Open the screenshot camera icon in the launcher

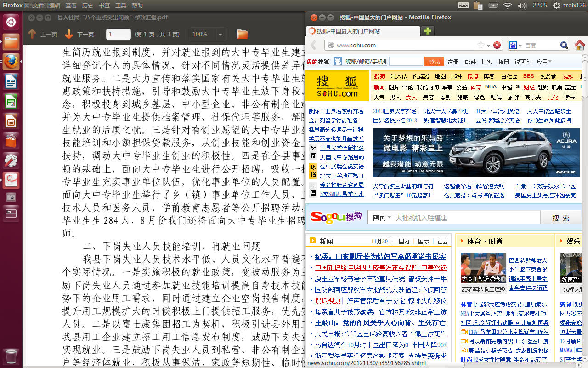[x=11, y=197]
